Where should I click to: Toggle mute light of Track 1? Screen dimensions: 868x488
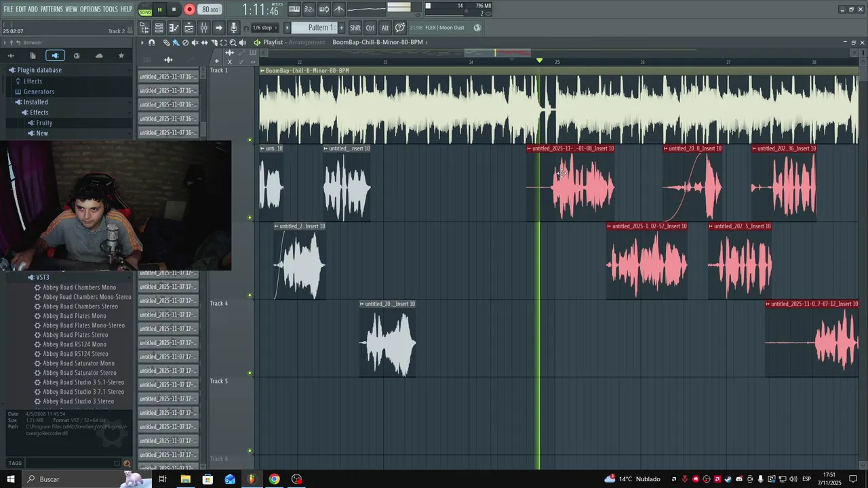pos(250,140)
